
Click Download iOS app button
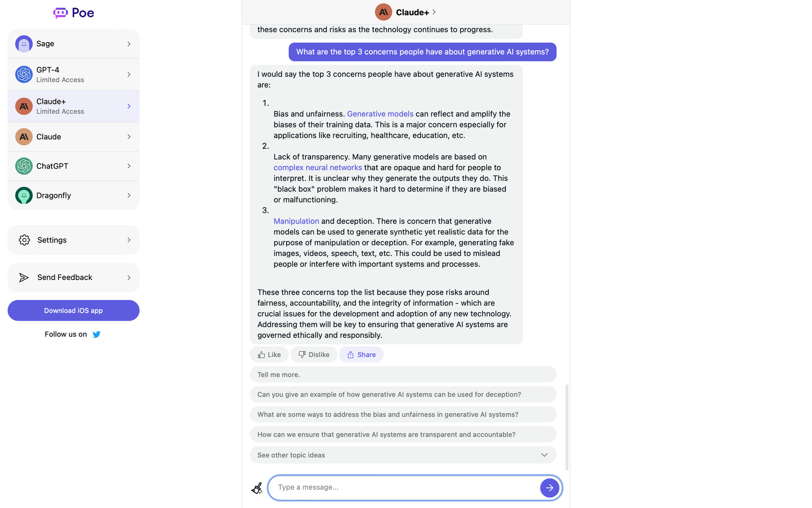(73, 310)
